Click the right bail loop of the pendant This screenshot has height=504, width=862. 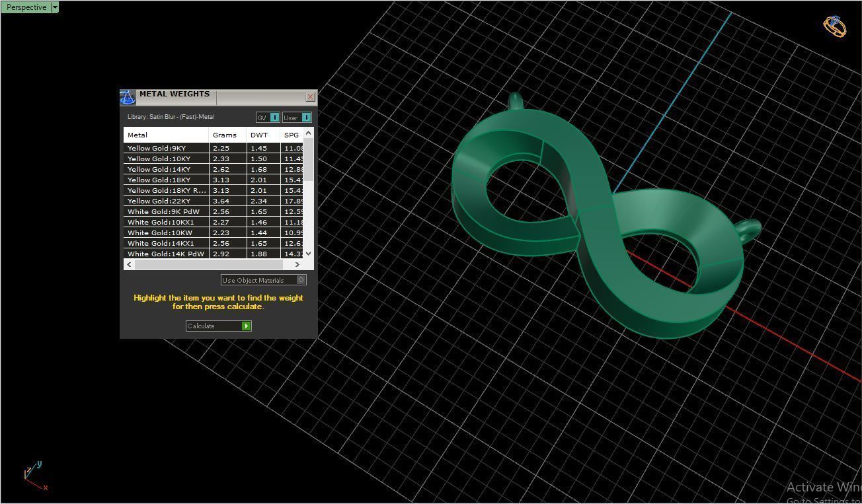point(748,232)
